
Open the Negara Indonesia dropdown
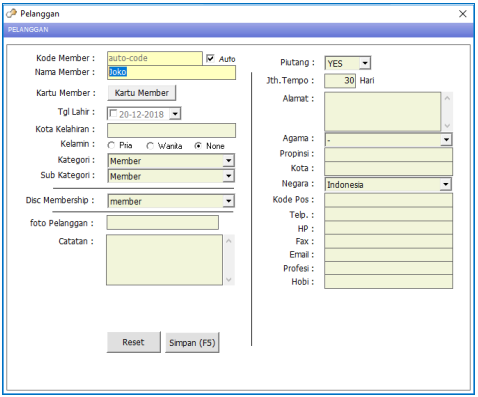[x=446, y=184]
